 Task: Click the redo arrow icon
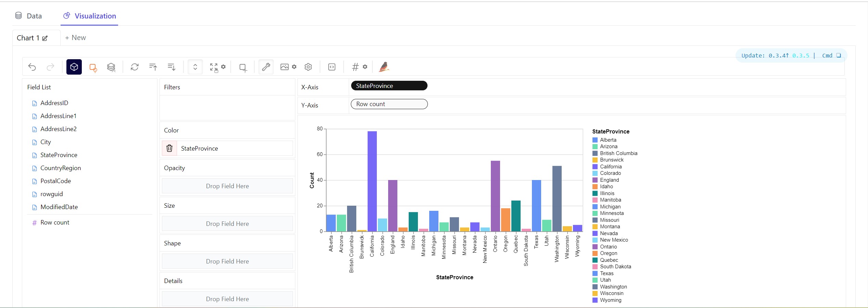[x=50, y=67]
